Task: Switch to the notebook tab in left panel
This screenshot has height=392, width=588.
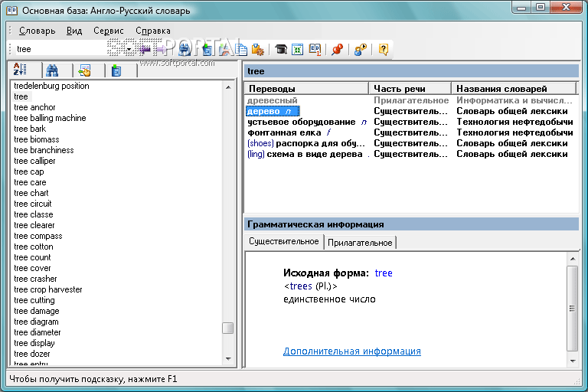Action: pos(116,70)
